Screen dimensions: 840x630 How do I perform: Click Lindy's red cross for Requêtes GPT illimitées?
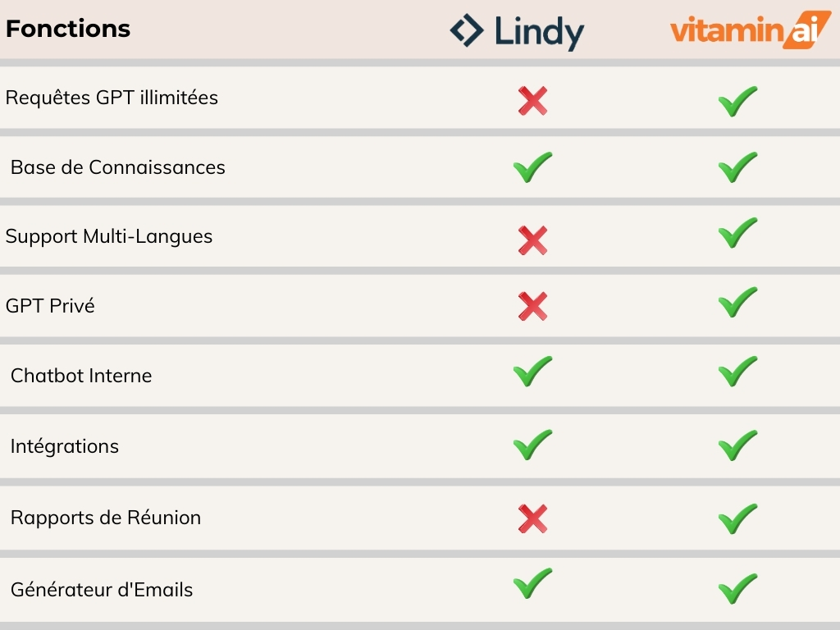(x=532, y=101)
